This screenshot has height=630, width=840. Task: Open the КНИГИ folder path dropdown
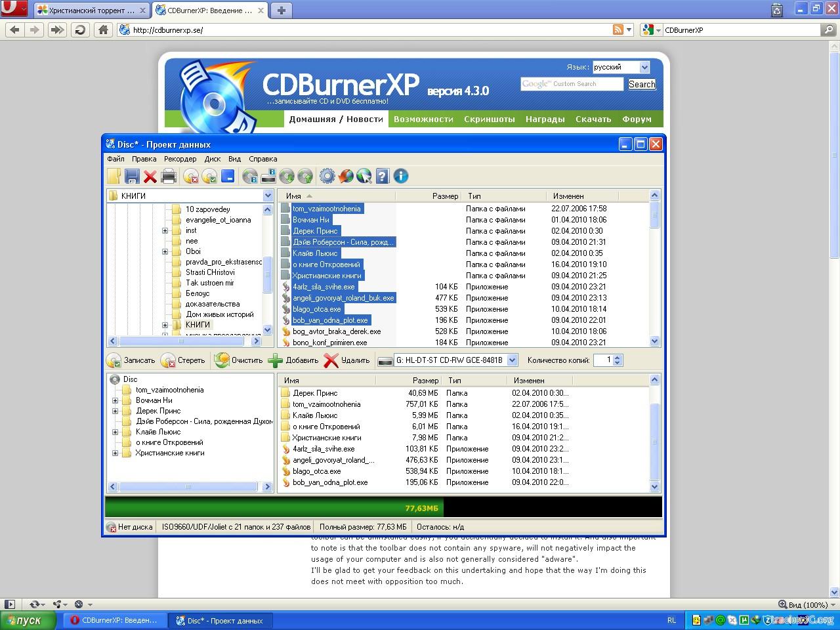(x=268, y=196)
